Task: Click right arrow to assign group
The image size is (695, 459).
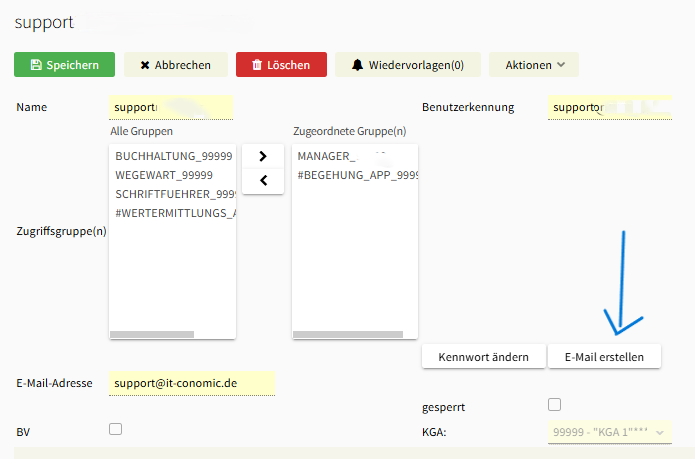Action: (262, 156)
